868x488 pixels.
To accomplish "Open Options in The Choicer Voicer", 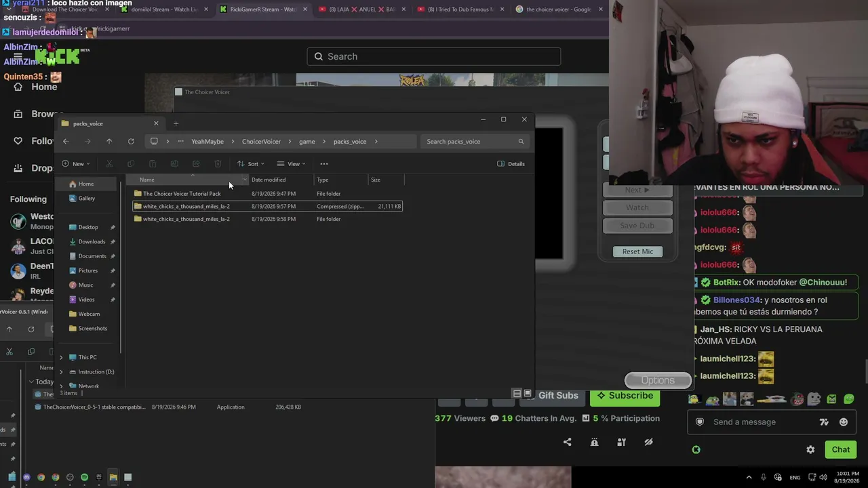I will point(658,380).
